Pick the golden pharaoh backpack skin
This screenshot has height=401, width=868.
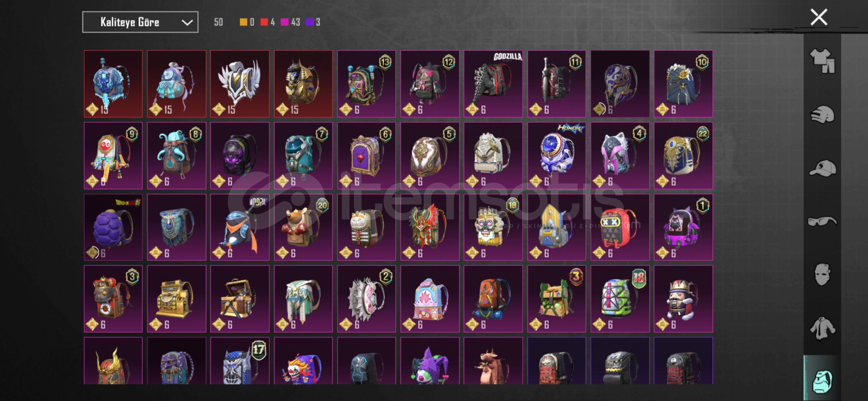(x=303, y=84)
